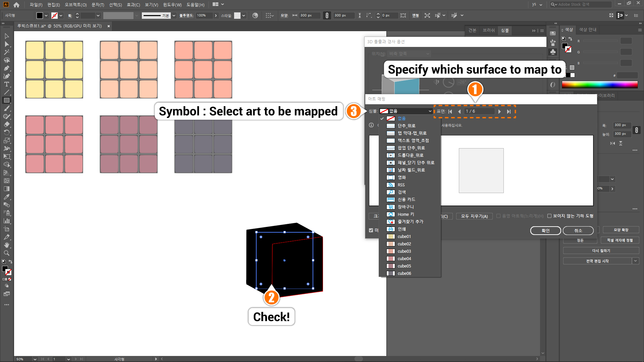The width and height of the screenshot is (644, 362).
Task: Jump to last surface button
Action: coord(509,112)
